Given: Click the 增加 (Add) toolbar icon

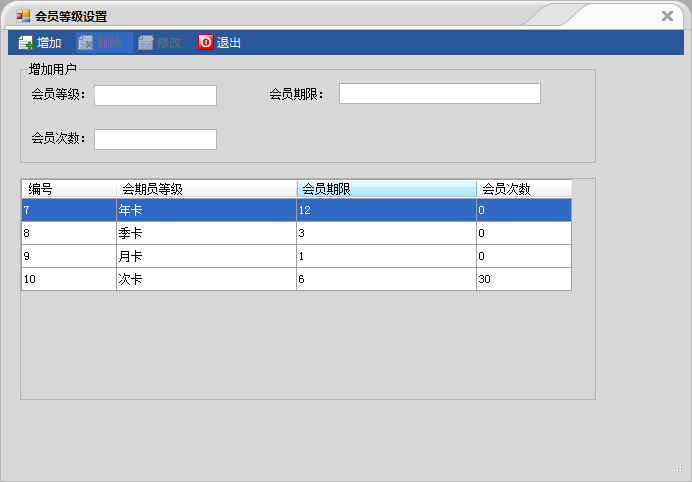Looking at the screenshot, I should pyautogui.click(x=26, y=43).
